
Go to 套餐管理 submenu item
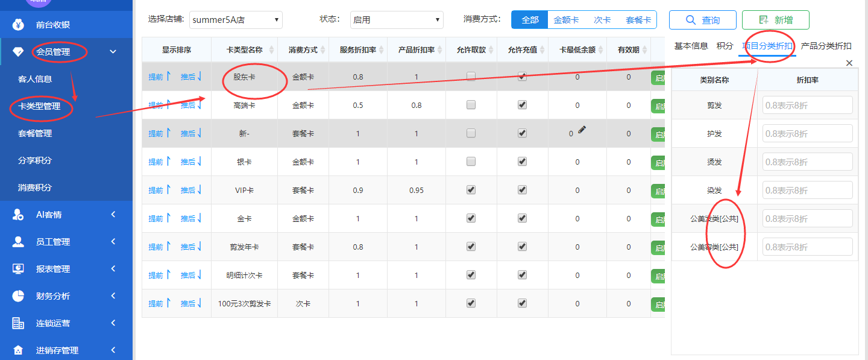pyautogui.click(x=35, y=133)
